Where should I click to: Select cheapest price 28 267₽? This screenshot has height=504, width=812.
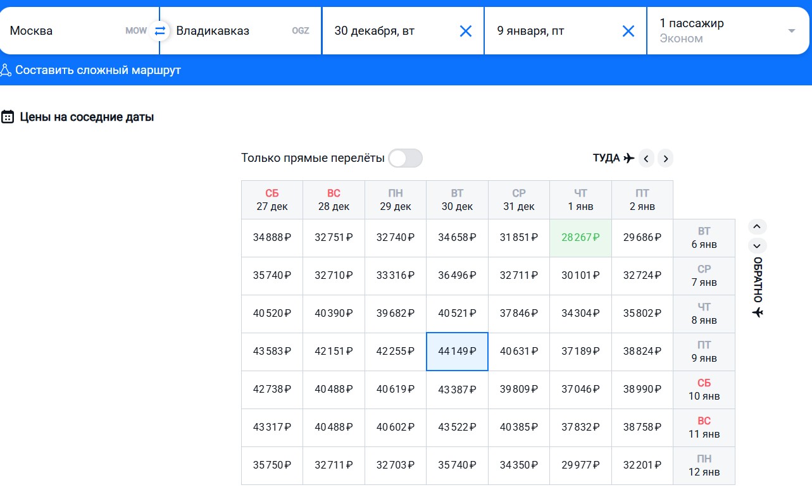(x=580, y=238)
